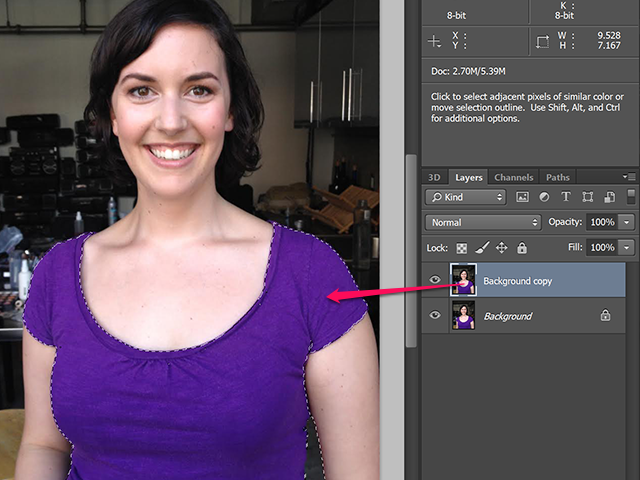Click the W value 9.528
The height and width of the screenshot is (480, 640).
click(x=609, y=36)
